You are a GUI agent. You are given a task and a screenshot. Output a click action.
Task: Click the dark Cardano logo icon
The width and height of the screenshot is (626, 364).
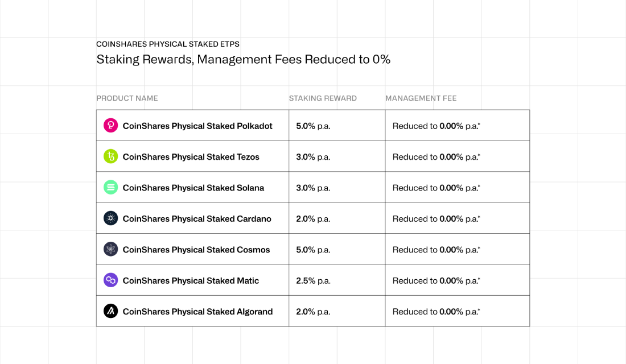[110, 218]
